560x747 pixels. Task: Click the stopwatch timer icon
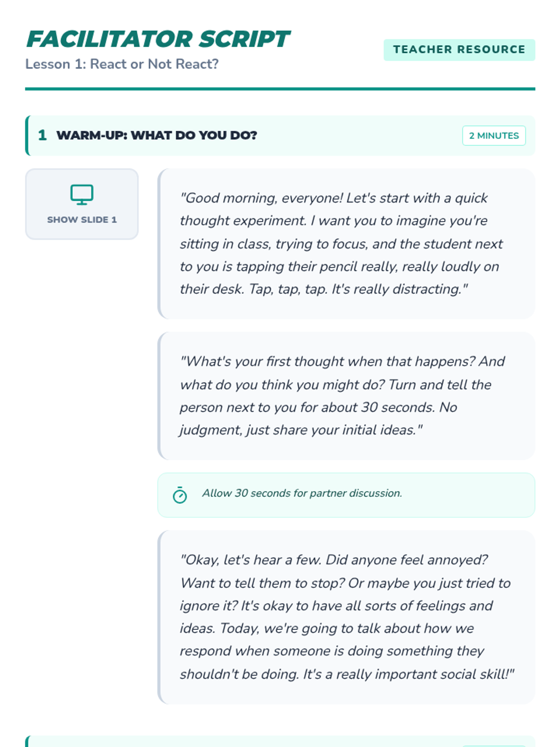[180, 495]
